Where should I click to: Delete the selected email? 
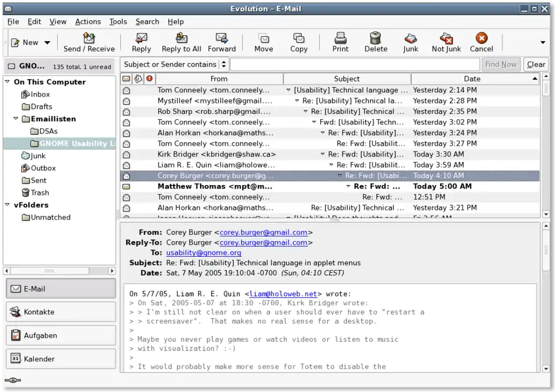tap(376, 39)
